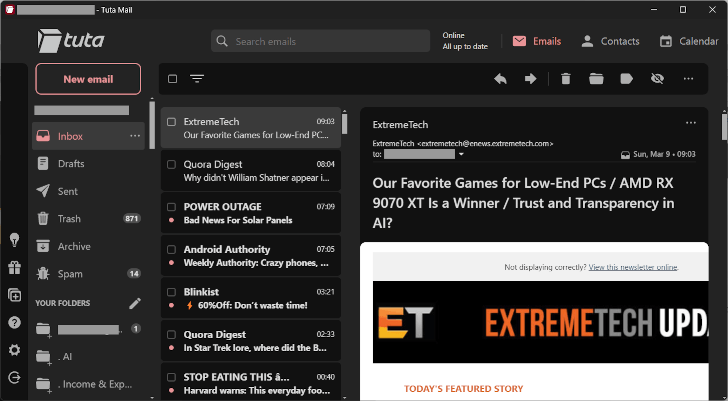
Task: Open Inbox folder options ellipsis
Action: pos(135,136)
